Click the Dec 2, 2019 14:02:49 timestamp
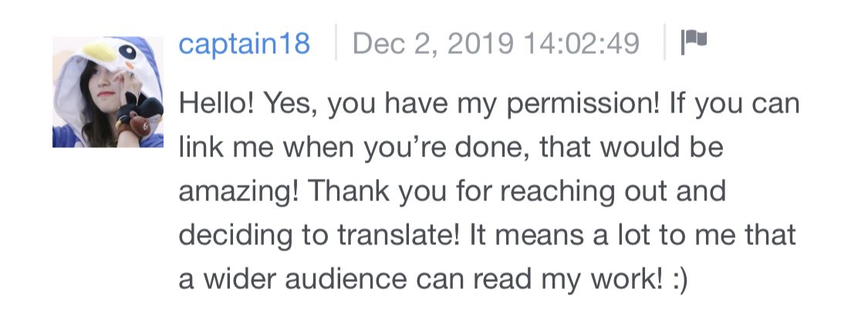The image size is (868, 326). (496, 43)
